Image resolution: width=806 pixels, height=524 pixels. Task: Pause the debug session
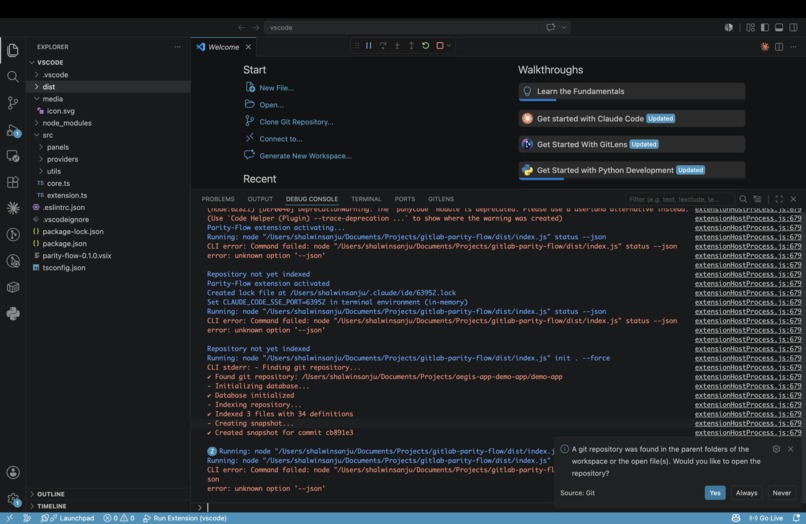pos(369,46)
